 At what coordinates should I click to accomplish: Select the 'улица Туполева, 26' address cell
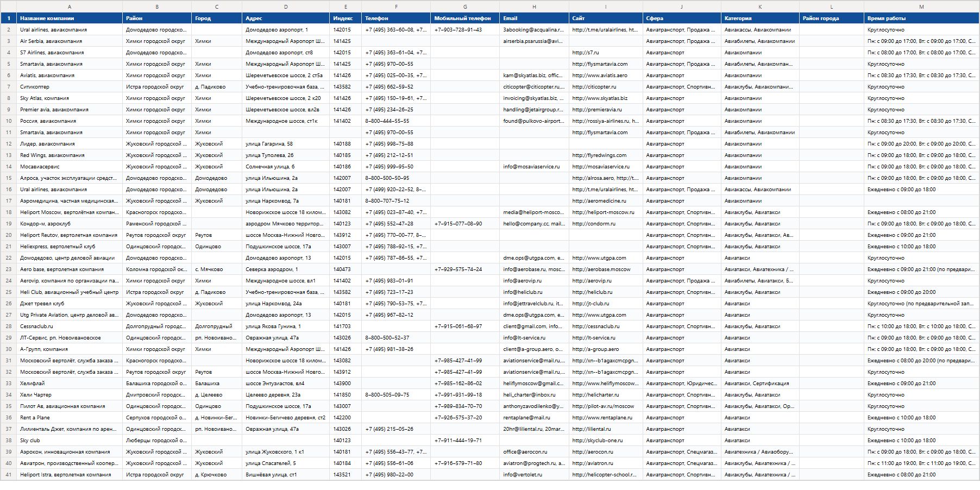click(x=286, y=155)
